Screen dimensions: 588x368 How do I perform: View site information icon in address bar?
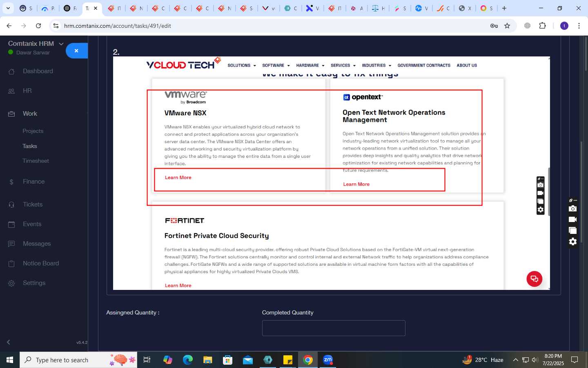click(x=56, y=26)
